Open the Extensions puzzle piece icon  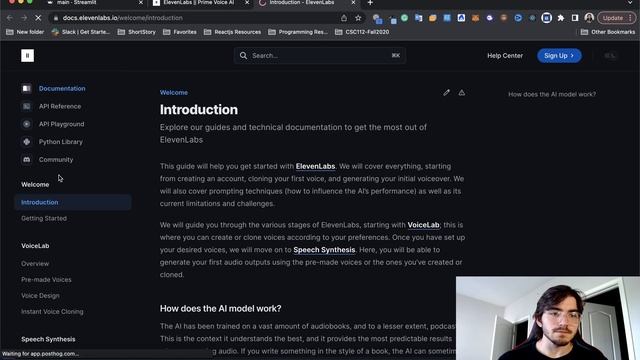pos(561,18)
